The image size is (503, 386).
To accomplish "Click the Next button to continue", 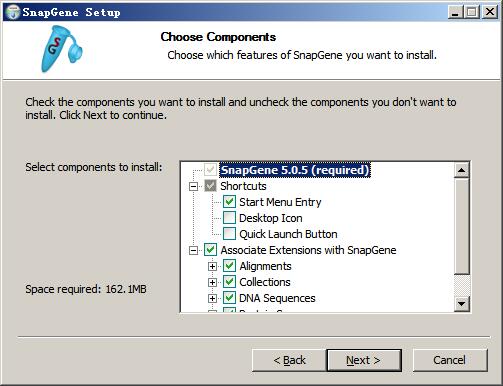I will point(364,360).
